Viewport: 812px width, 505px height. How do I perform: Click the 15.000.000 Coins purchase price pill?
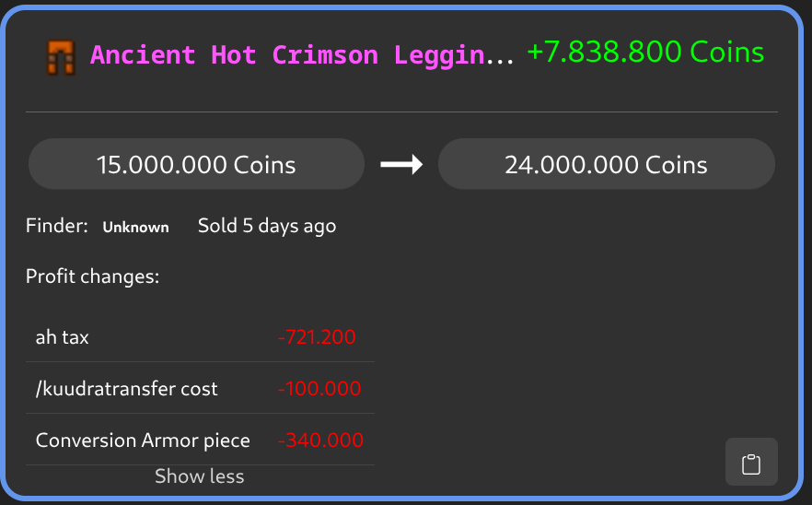(x=196, y=165)
